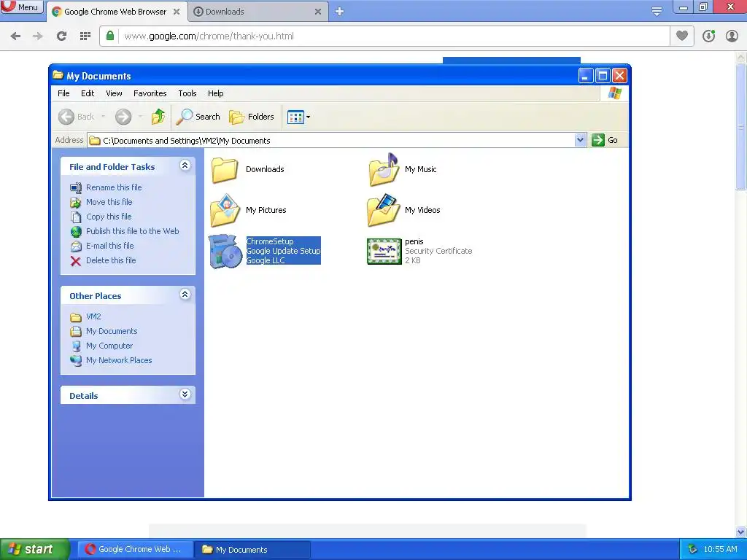Viewport: 747px width, 560px height.
Task: Click Delete this file
Action: coord(111,260)
